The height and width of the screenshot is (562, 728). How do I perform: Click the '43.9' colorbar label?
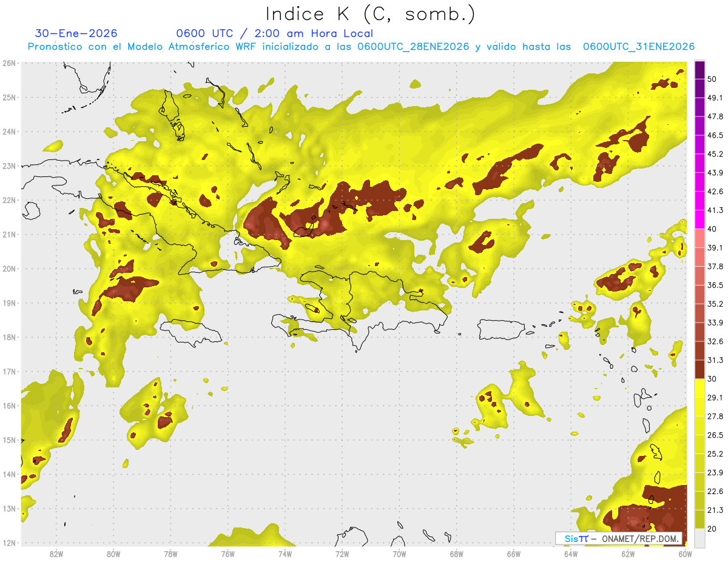[x=715, y=173]
